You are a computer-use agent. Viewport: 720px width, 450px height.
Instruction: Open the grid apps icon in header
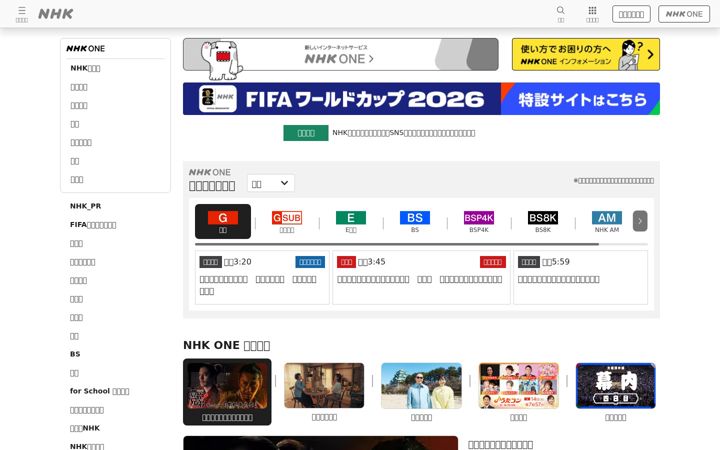(x=592, y=14)
